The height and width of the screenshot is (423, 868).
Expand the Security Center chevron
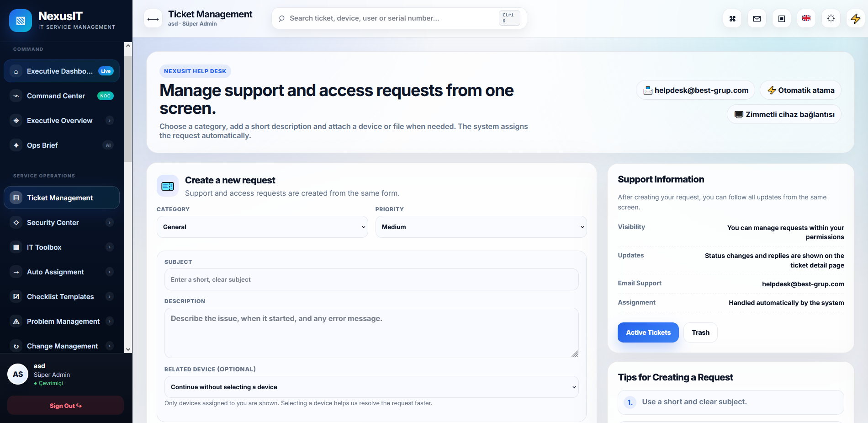(x=109, y=223)
